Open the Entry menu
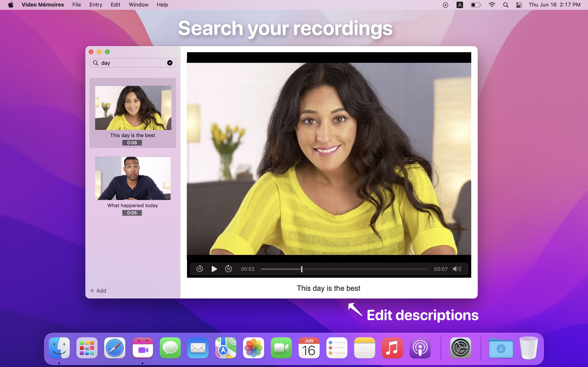The width and height of the screenshot is (588, 367). point(96,5)
